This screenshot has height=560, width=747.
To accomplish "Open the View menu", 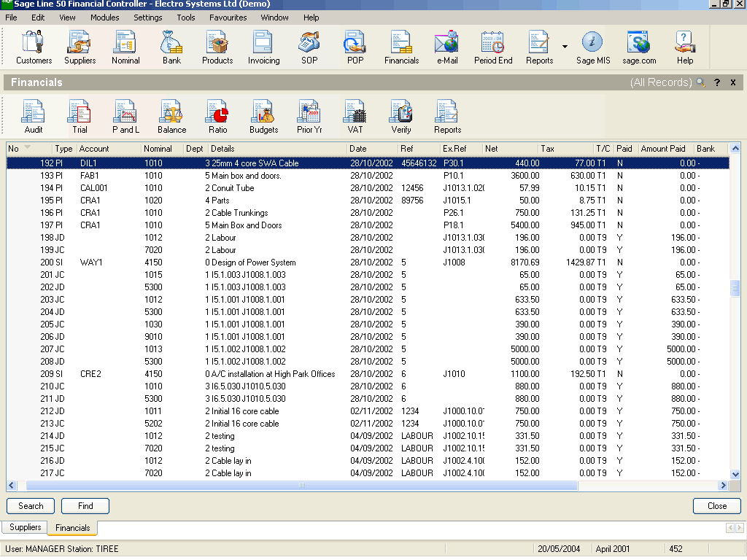I will coord(67,17).
